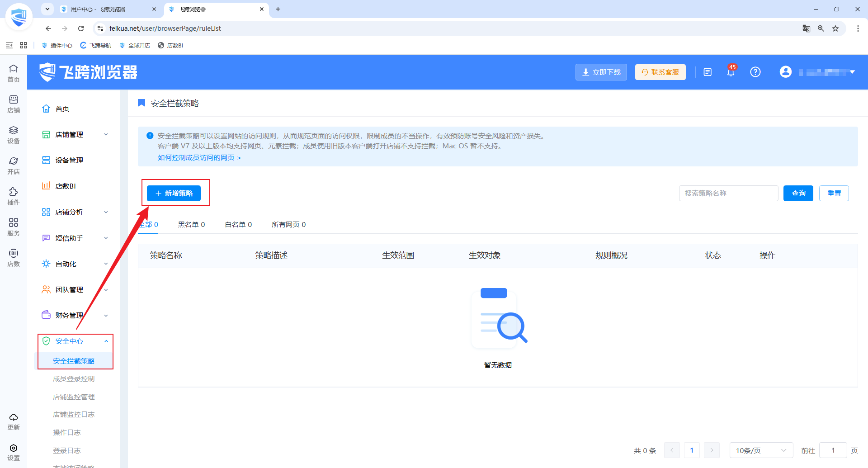
Task: Open the apps grid icon in bookmarks bar
Action: click(24, 45)
